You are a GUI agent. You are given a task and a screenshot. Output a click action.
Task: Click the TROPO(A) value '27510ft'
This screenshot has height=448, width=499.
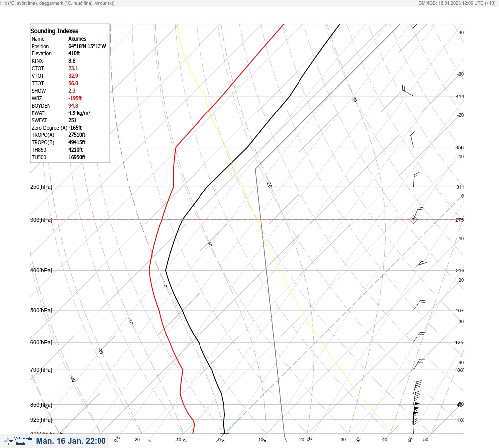pos(77,135)
